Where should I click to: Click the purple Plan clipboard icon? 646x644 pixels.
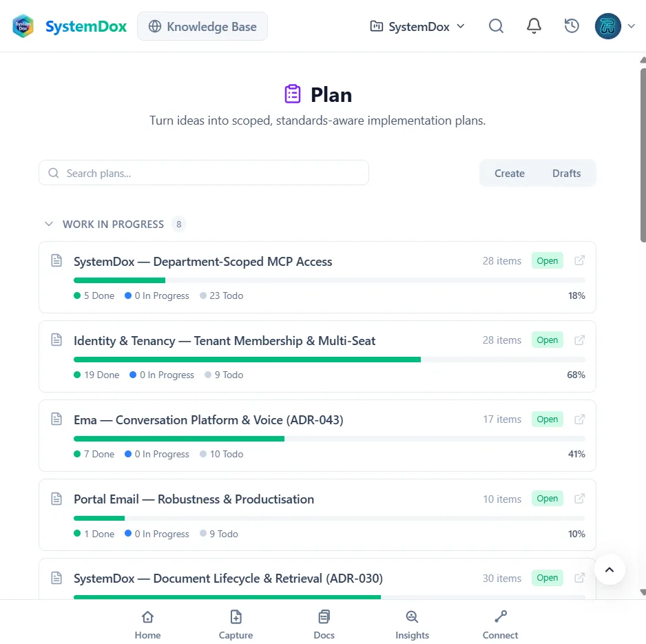click(x=293, y=94)
